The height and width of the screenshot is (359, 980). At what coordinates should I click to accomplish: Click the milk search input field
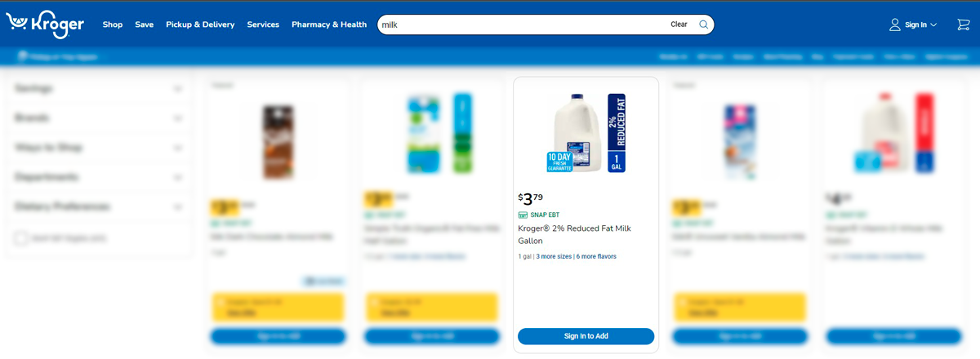(523, 24)
